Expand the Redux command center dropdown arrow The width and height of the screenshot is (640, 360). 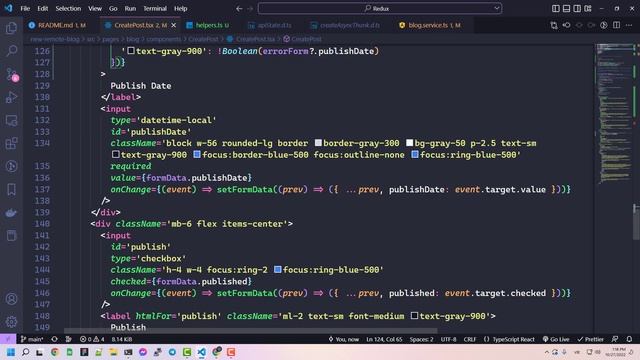[497, 8]
